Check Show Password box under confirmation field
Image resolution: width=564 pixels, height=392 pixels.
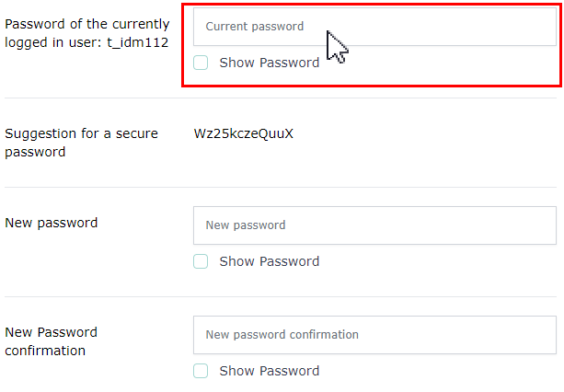click(x=201, y=371)
